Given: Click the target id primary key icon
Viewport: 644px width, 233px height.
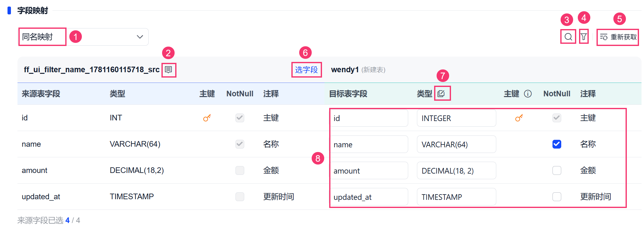Looking at the screenshot, I should (x=519, y=118).
